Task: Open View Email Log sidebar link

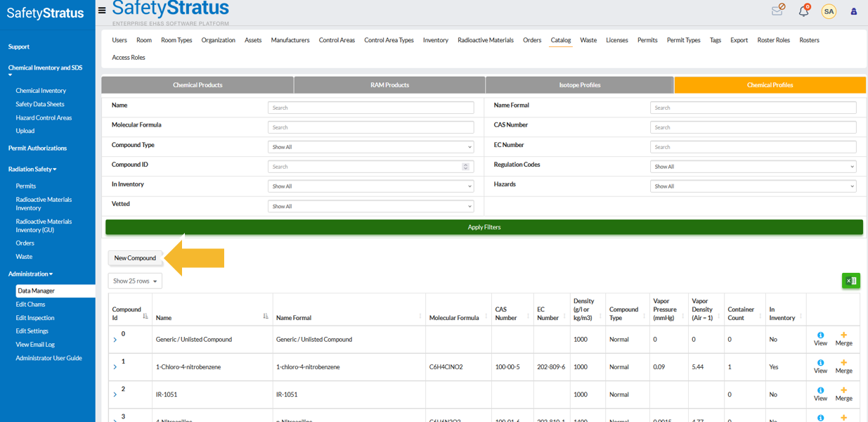Action: (x=35, y=345)
